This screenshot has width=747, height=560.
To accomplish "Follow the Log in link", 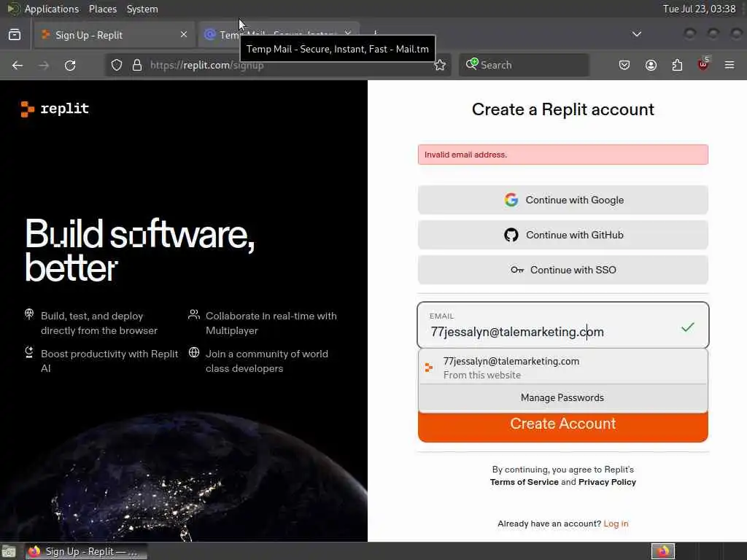I will (616, 524).
